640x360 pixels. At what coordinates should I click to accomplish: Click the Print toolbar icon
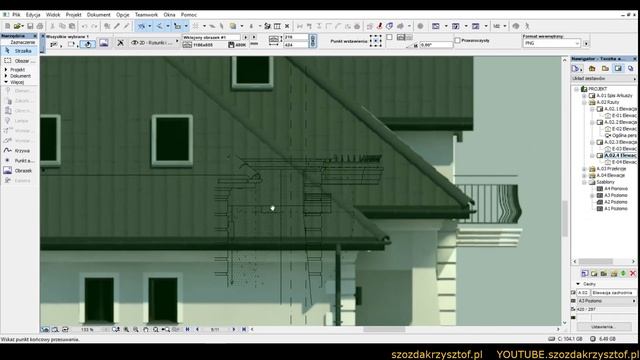[40, 26]
